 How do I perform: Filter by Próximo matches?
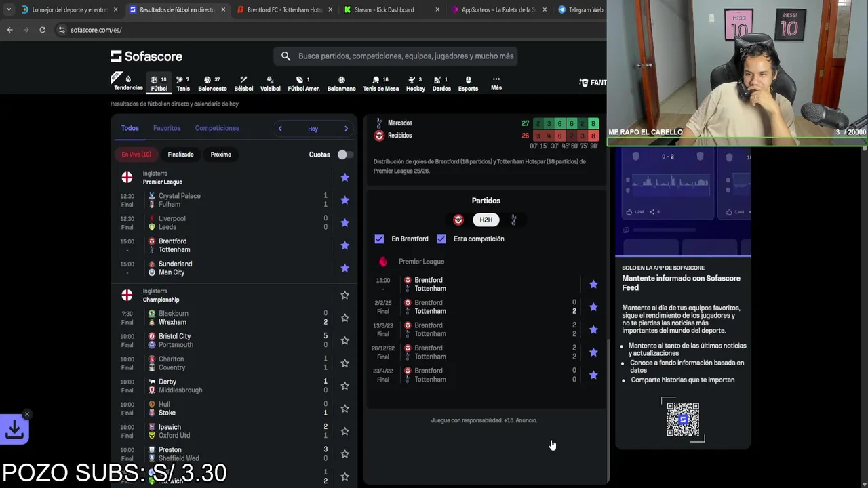(x=220, y=155)
